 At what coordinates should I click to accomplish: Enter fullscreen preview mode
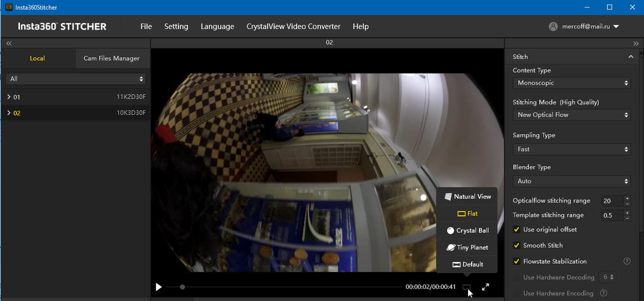coord(485,287)
